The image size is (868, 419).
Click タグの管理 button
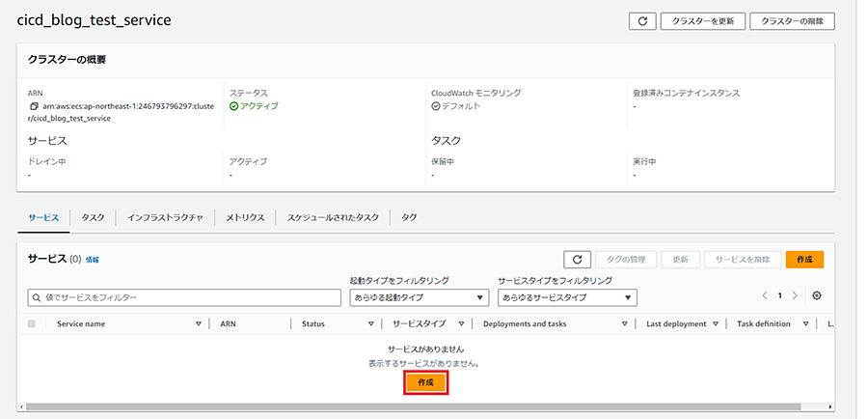coord(626,260)
